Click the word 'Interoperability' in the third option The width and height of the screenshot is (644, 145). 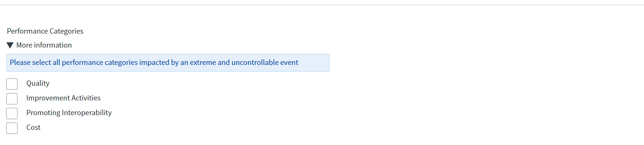[87, 113]
